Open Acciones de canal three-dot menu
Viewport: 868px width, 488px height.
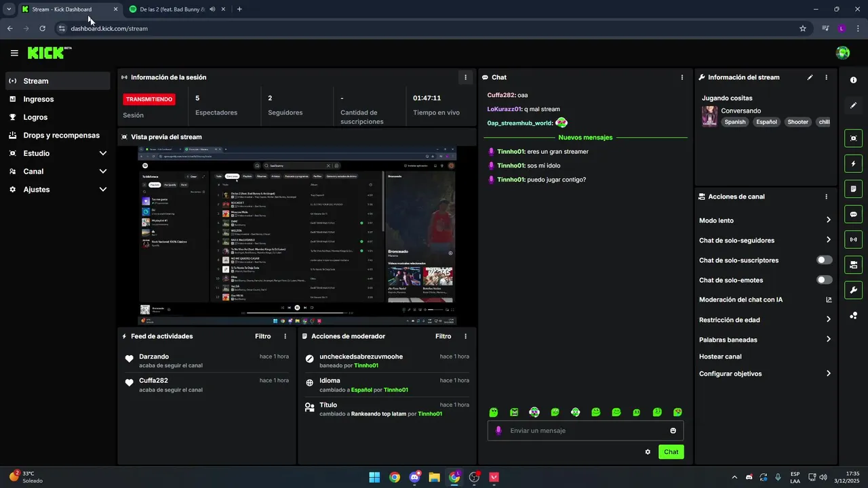tap(826, 197)
